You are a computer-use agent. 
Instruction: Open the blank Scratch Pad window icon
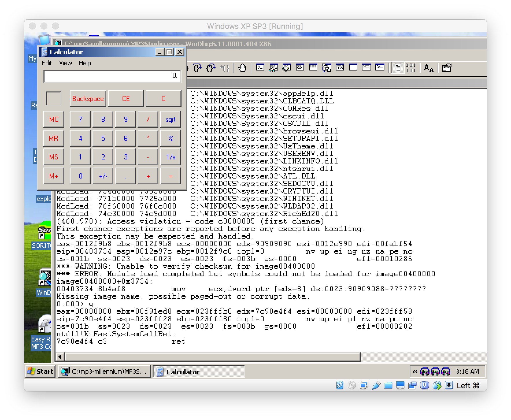[x=353, y=68]
